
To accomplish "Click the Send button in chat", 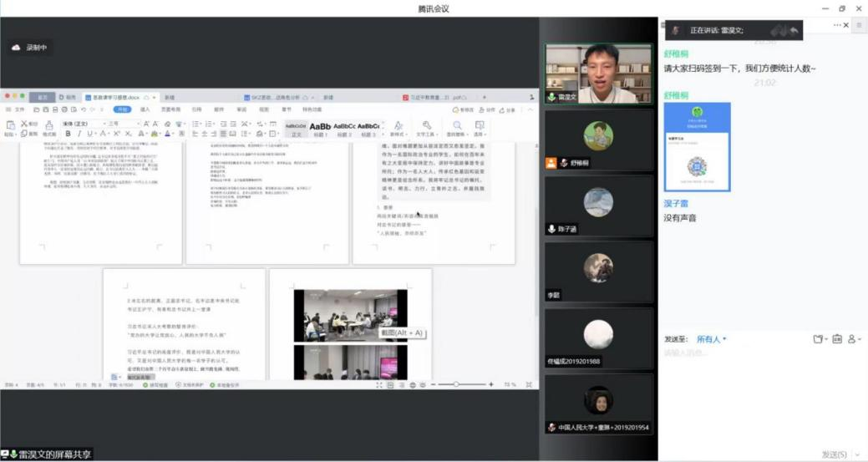I will click(x=834, y=454).
